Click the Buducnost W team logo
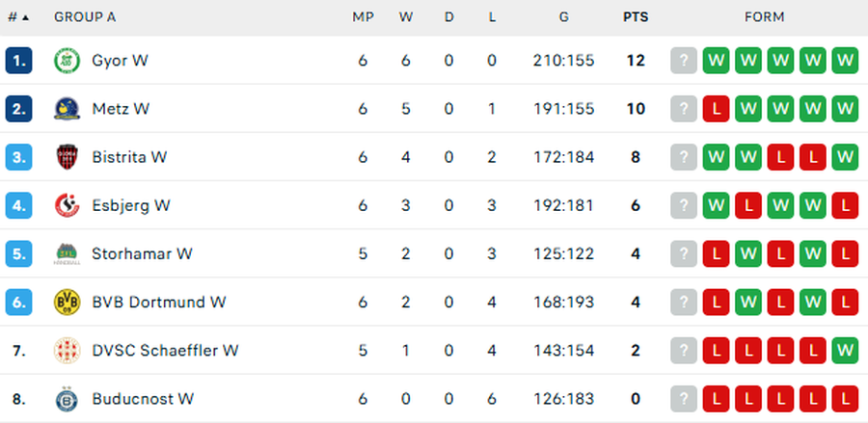The height and width of the screenshot is (423, 868). (66, 398)
